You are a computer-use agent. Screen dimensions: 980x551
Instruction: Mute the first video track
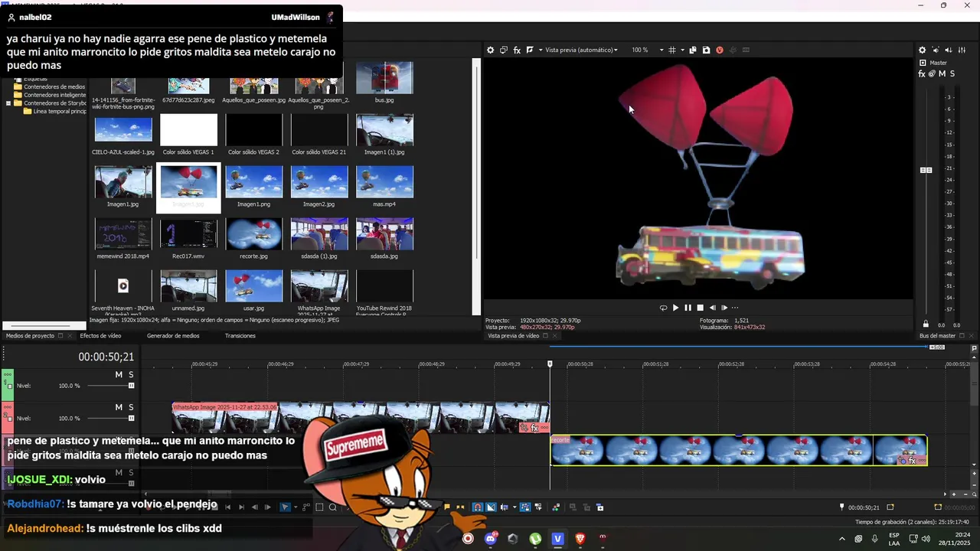click(119, 374)
